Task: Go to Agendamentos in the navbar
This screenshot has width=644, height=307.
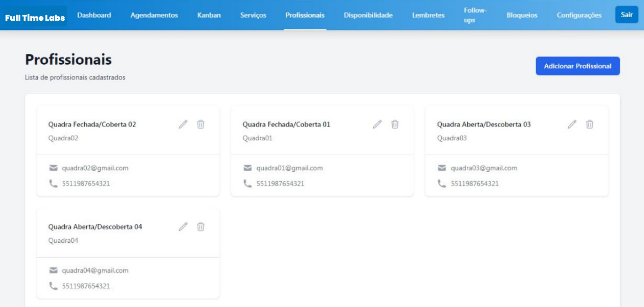Action: [x=154, y=15]
